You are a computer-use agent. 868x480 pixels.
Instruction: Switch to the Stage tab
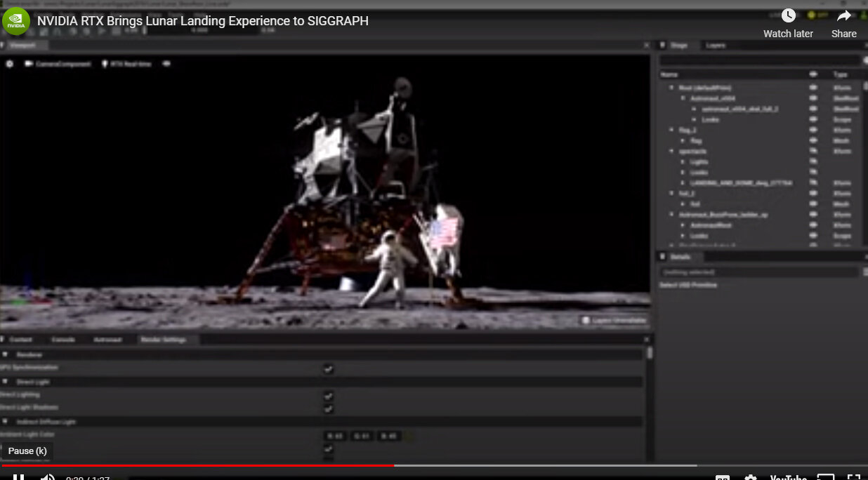pos(678,45)
